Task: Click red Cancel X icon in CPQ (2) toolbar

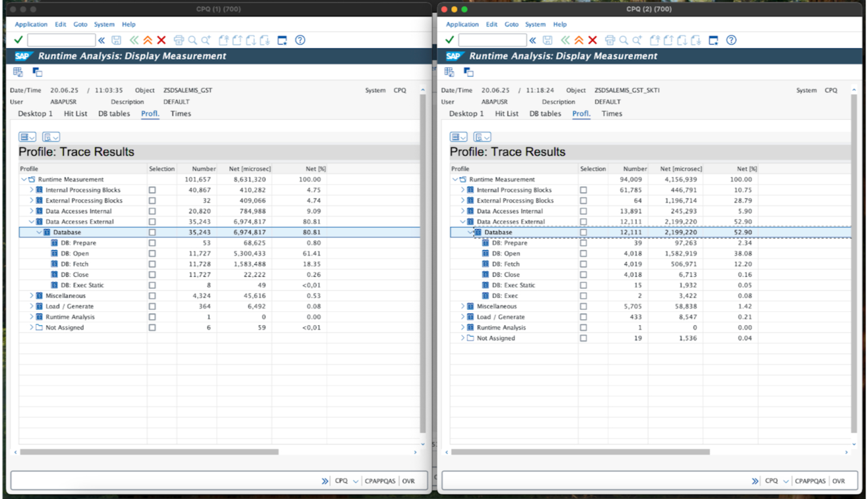Action: click(593, 40)
